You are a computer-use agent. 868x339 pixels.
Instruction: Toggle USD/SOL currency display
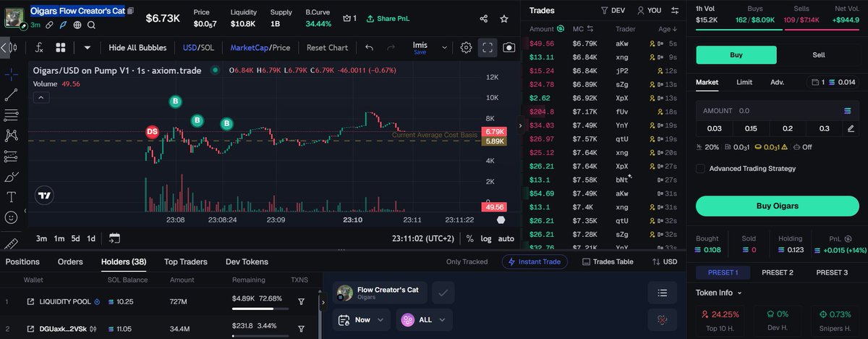pos(198,48)
